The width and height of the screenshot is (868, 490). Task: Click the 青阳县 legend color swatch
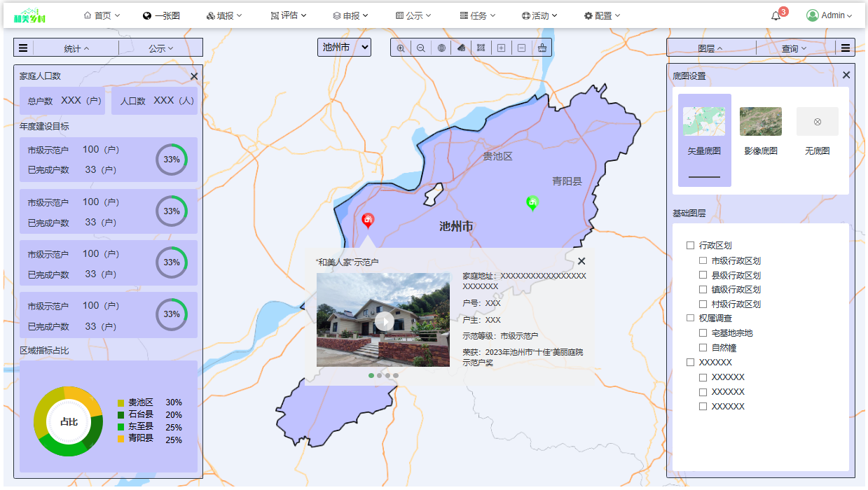pos(120,439)
